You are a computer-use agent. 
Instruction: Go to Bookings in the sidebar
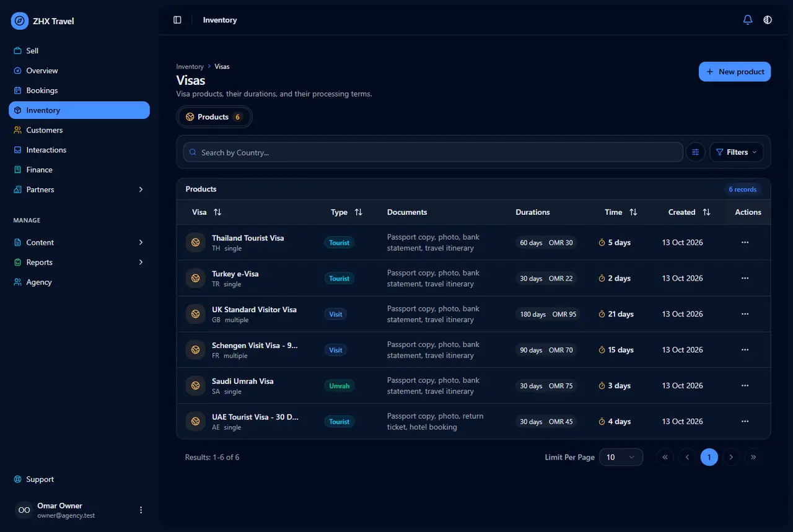coord(79,90)
